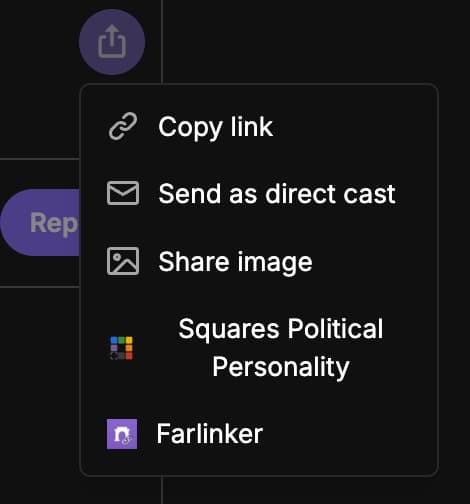Image resolution: width=470 pixels, height=504 pixels.
Task: Click the purple Farlinker app icon
Action: 122,434
